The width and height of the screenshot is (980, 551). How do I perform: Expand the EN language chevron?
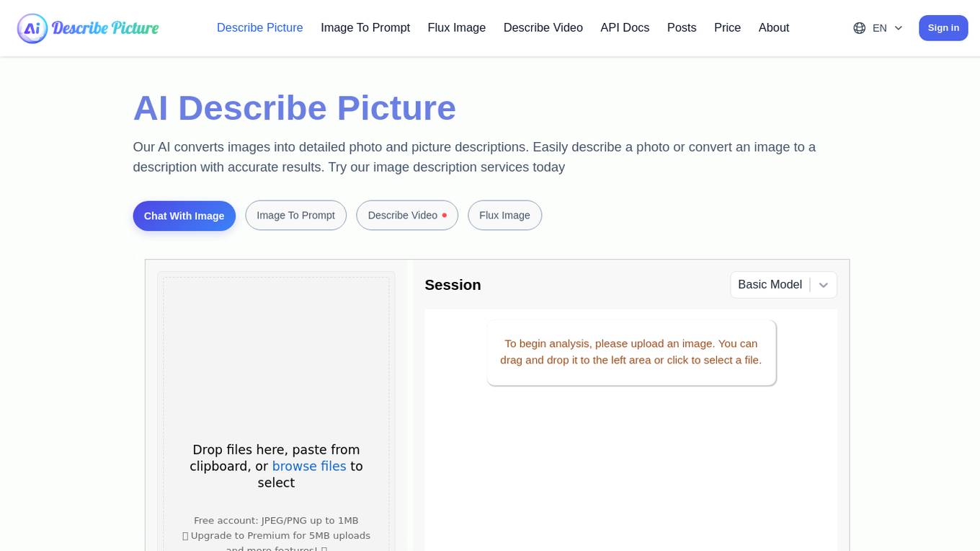(x=898, y=28)
